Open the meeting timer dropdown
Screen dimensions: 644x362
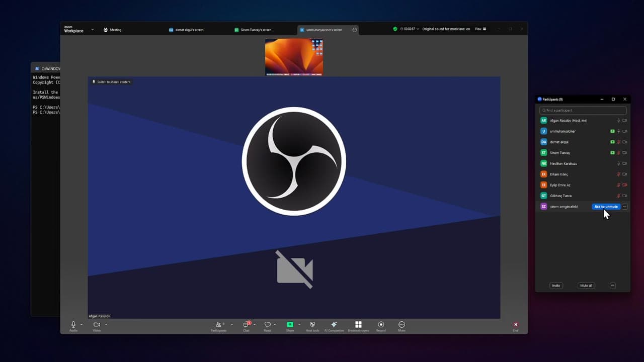pyautogui.click(x=410, y=29)
